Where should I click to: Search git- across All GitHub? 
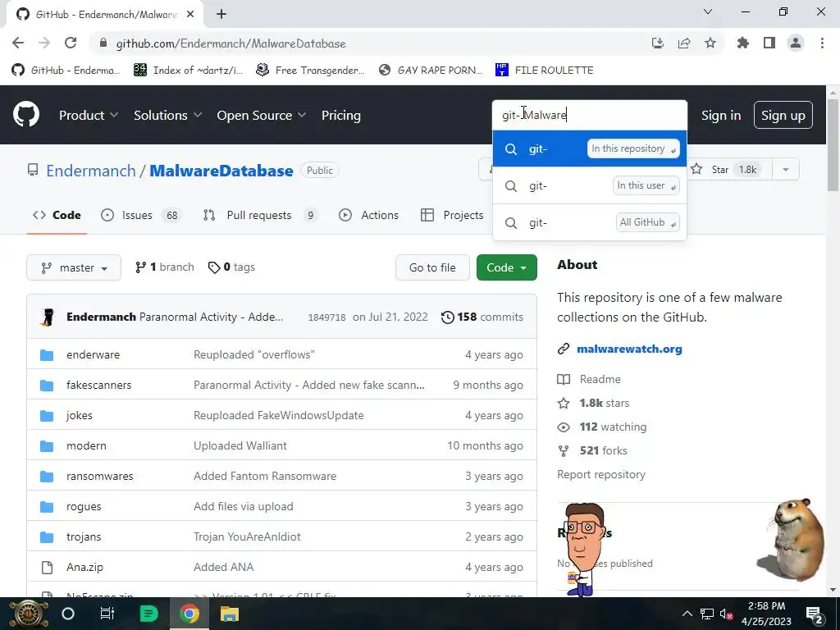tap(589, 222)
